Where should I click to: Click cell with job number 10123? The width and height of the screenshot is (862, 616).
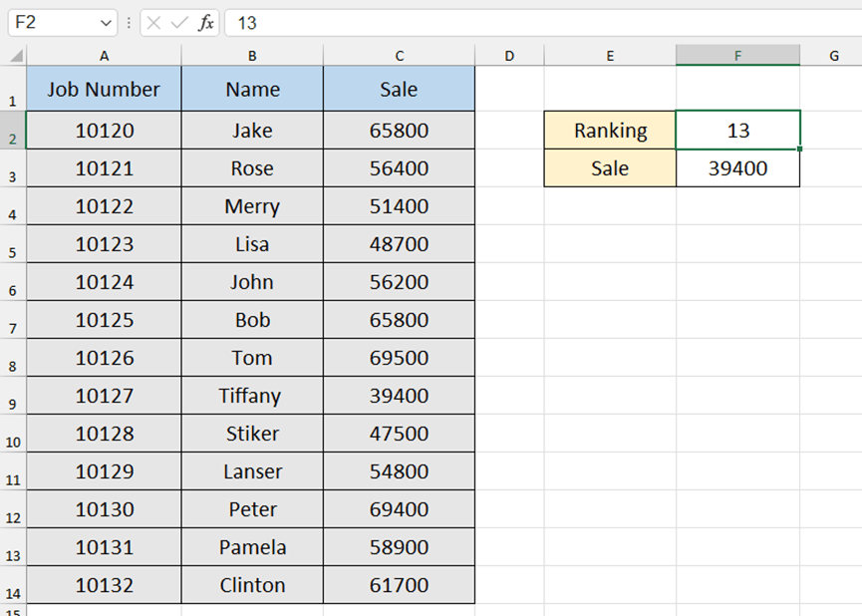(104, 243)
